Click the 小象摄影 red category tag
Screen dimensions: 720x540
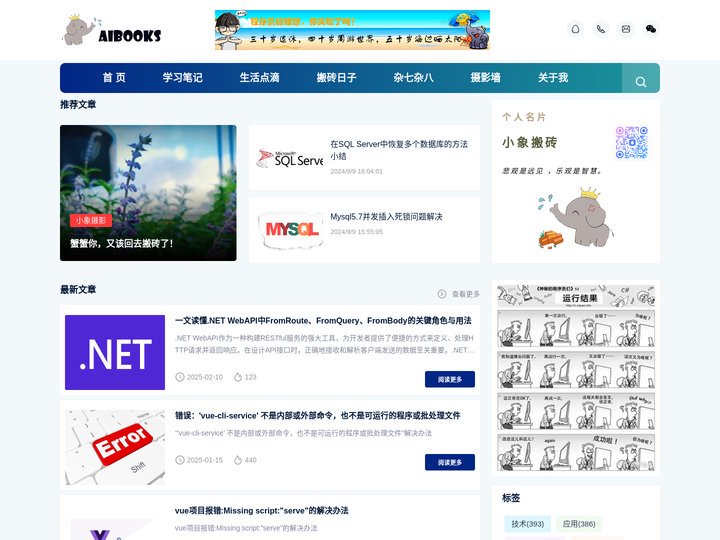click(91, 220)
